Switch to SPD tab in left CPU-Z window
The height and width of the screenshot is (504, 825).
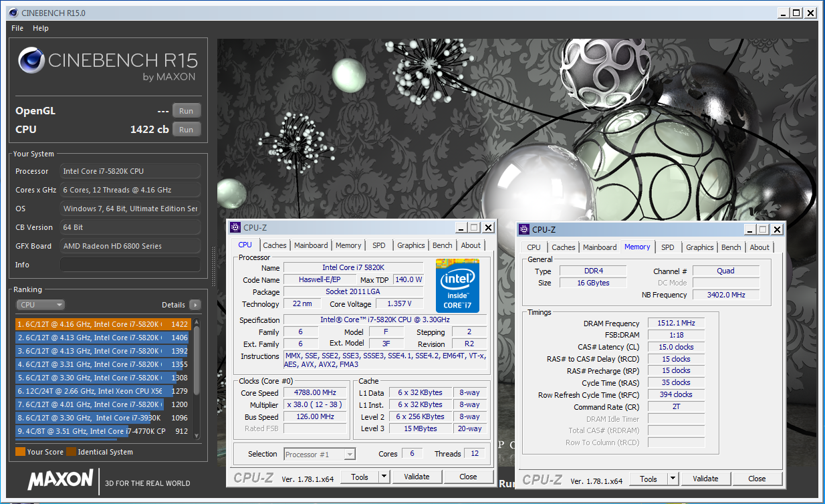(379, 245)
